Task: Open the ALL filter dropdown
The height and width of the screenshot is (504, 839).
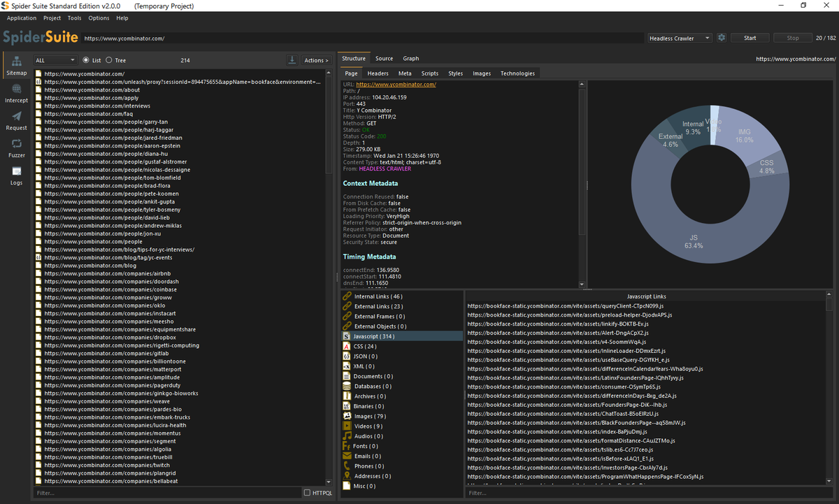Action: coord(55,60)
